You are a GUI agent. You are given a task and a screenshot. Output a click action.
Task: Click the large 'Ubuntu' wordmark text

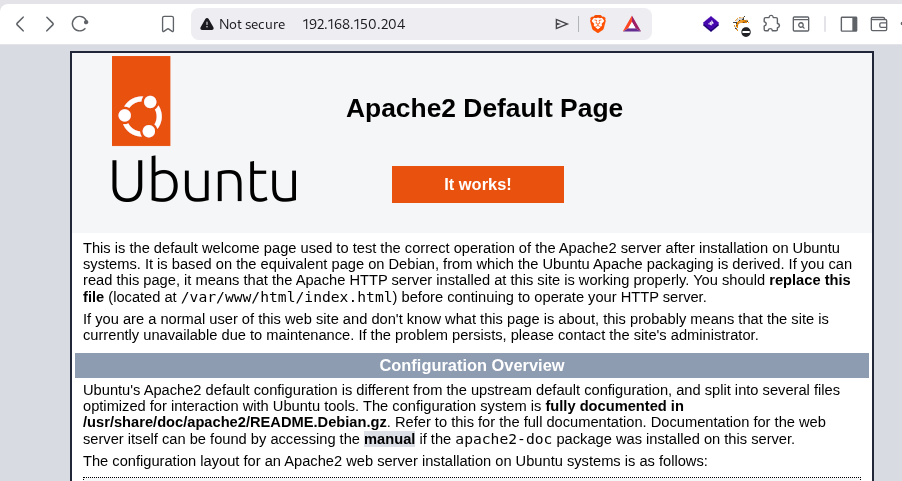pos(204,179)
